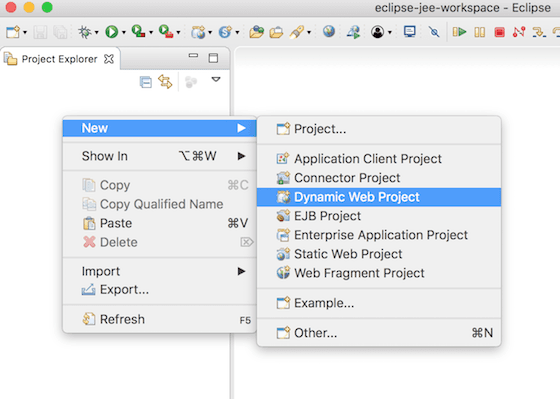Click the Resume debug icon
Screen dimensions: 560x399
[x=459, y=32]
